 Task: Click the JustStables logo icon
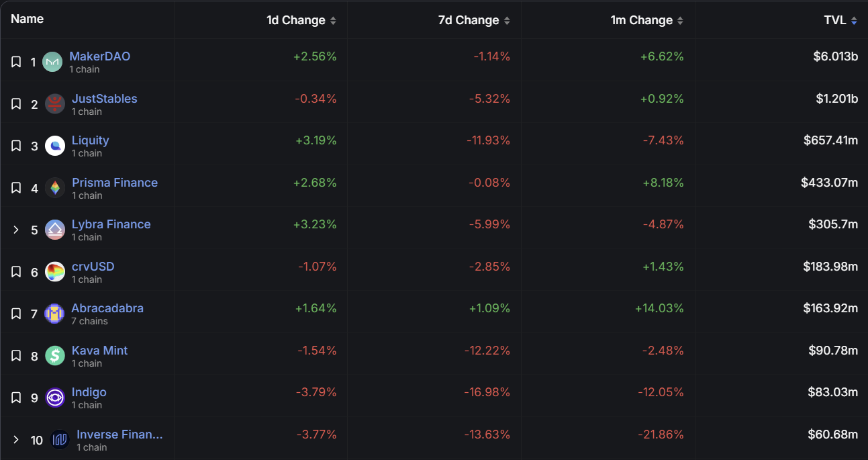[55, 104]
